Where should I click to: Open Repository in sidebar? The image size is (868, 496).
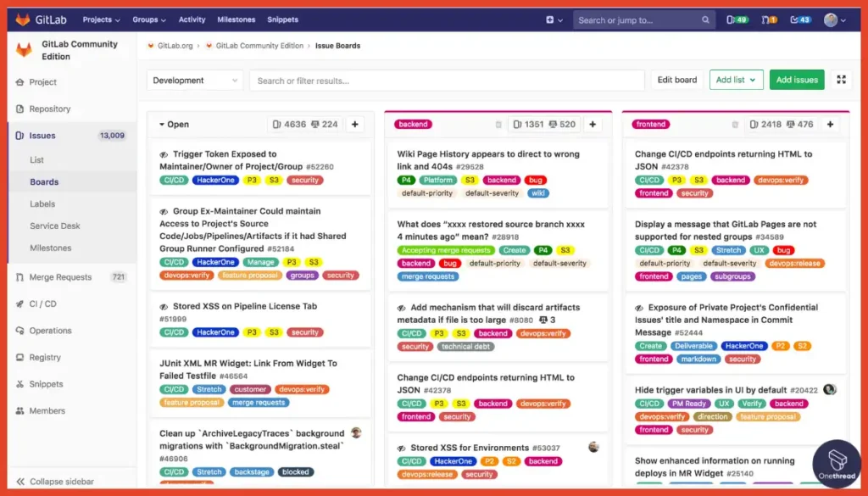click(50, 109)
